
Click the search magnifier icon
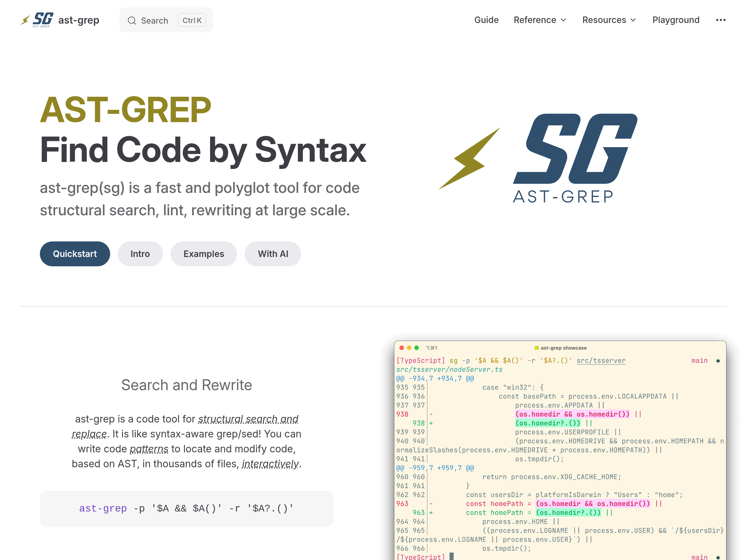132,21
